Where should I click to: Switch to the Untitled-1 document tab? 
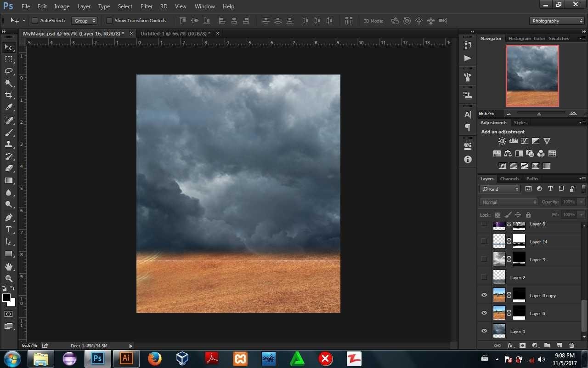[x=175, y=34]
